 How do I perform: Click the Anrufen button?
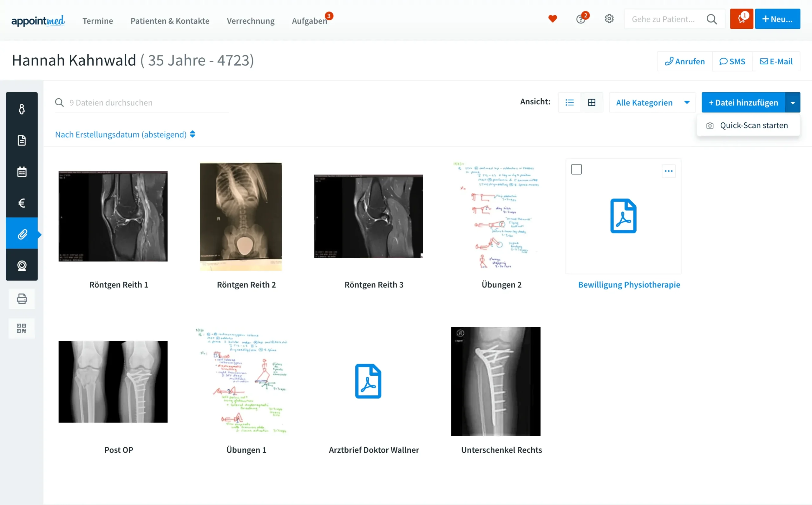(x=685, y=62)
